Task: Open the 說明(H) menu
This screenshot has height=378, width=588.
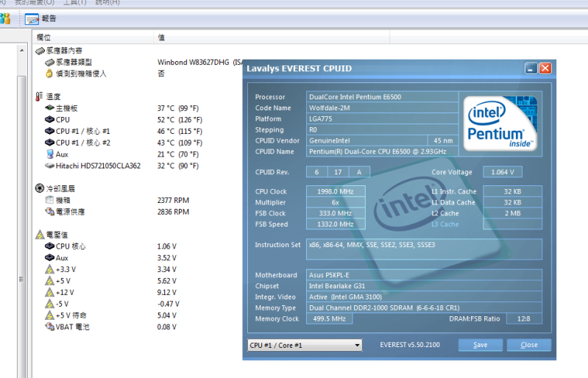Action: coord(107,2)
